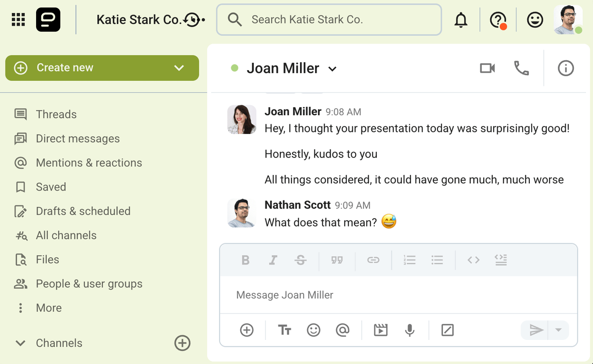Start a video call with Joan Miller

click(x=488, y=68)
